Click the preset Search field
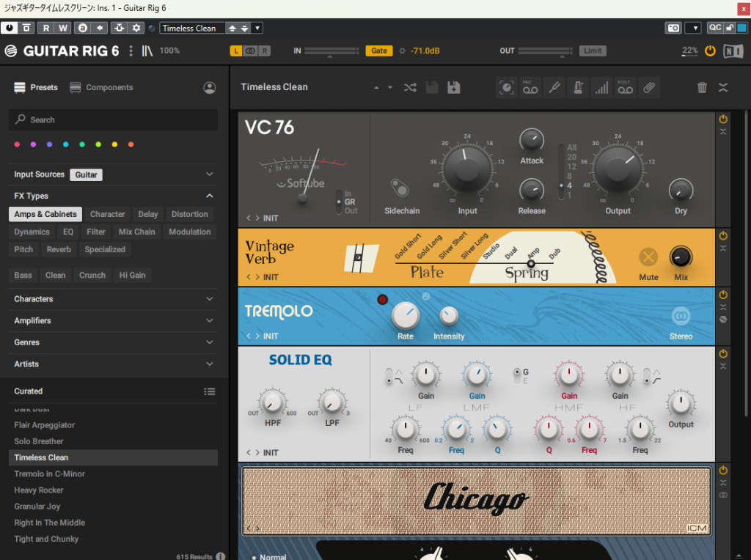Screen dimensions: 751x560 pos(114,119)
